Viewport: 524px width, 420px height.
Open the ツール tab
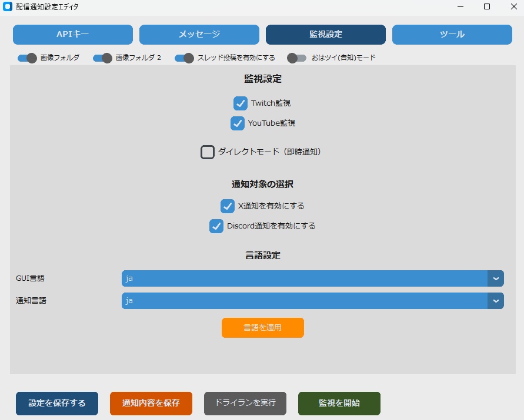(452, 35)
